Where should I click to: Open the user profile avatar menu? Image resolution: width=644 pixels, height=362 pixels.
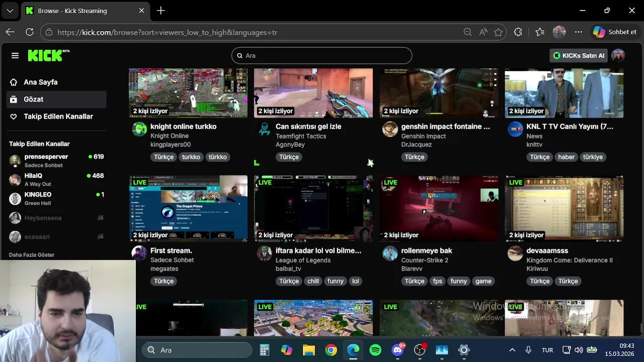tap(618, 56)
